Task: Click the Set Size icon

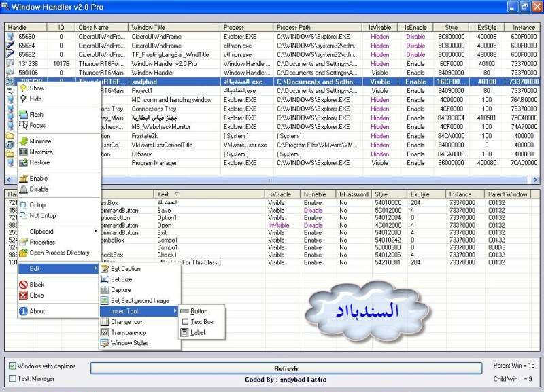Action: 105,279
